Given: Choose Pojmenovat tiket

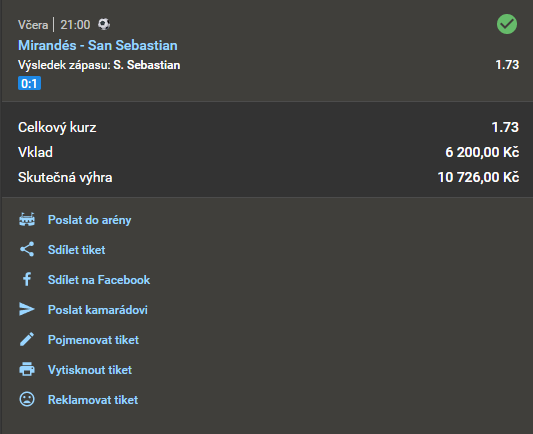Looking at the screenshot, I should pyautogui.click(x=93, y=340).
